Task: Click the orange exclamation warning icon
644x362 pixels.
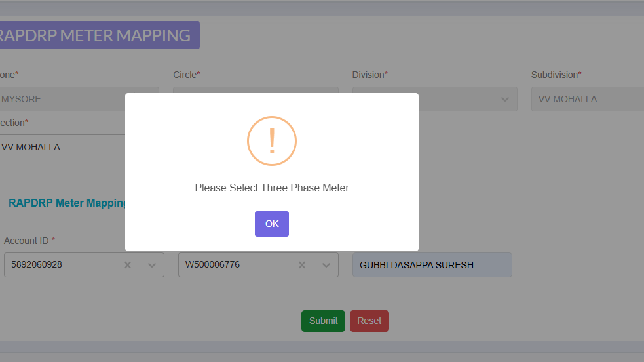Action: point(272,141)
